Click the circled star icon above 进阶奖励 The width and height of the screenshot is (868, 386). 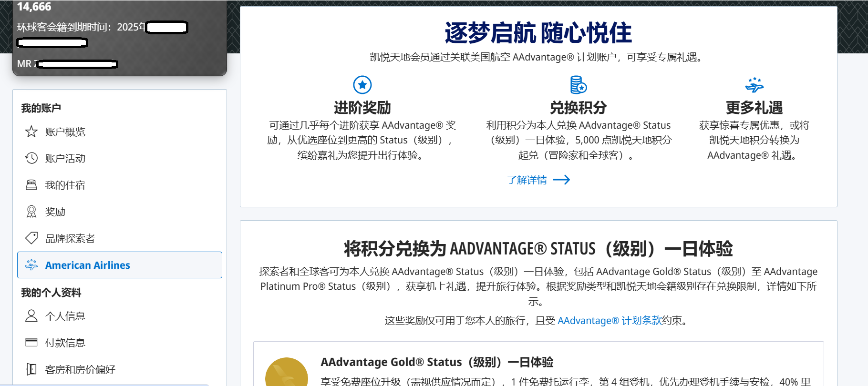362,85
